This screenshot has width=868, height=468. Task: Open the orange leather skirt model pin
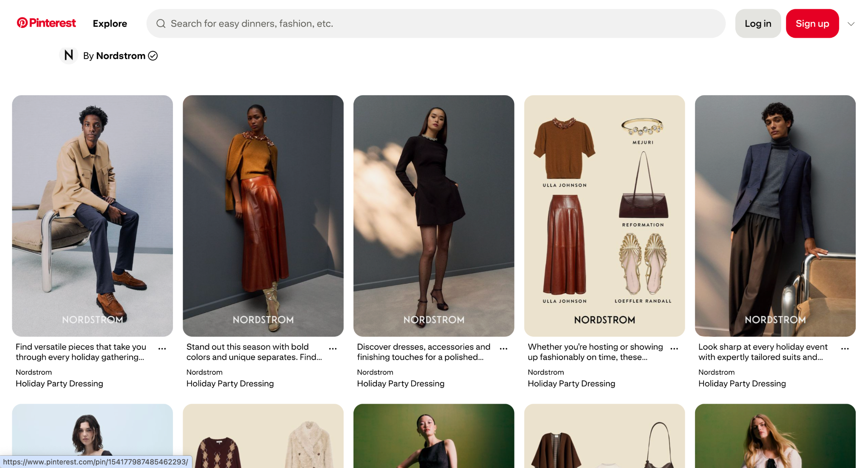pyautogui.click(x=263, y=216)
